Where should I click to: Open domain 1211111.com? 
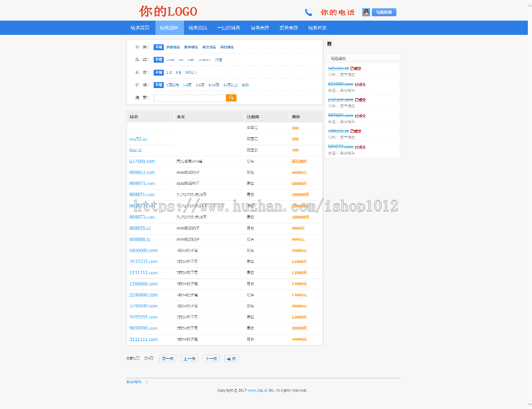pyautogui.click(x=143, y=272)
